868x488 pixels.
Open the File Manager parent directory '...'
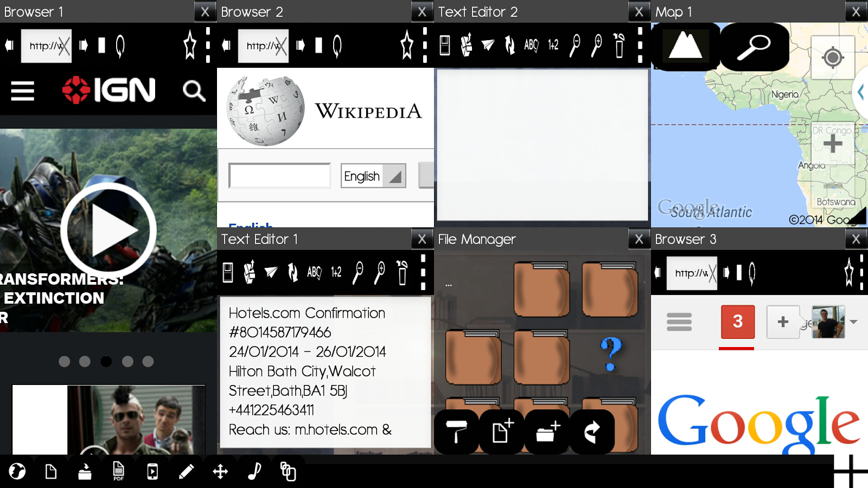click(449, 284)
